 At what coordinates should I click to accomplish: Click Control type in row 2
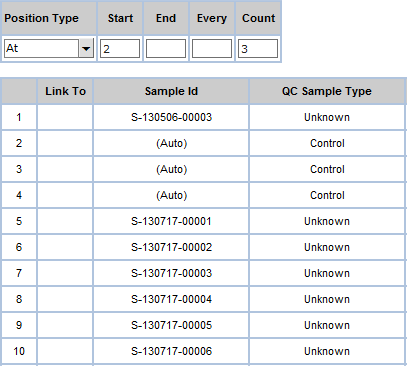coord(327,143)
